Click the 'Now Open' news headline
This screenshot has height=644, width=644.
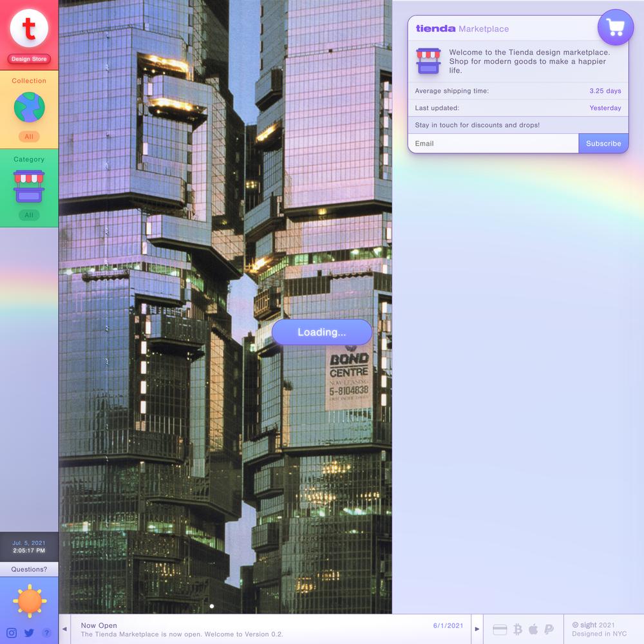[99, 625]
